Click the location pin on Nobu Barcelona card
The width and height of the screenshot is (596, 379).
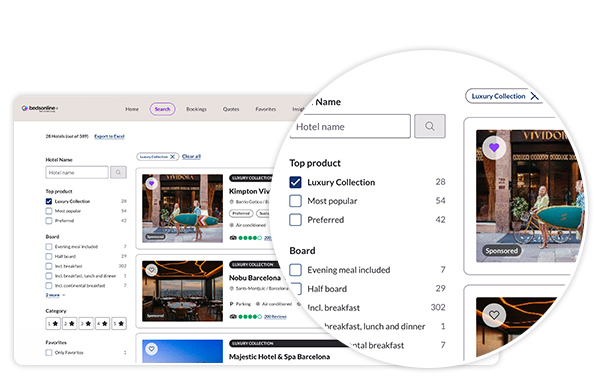tap(231, 289)
